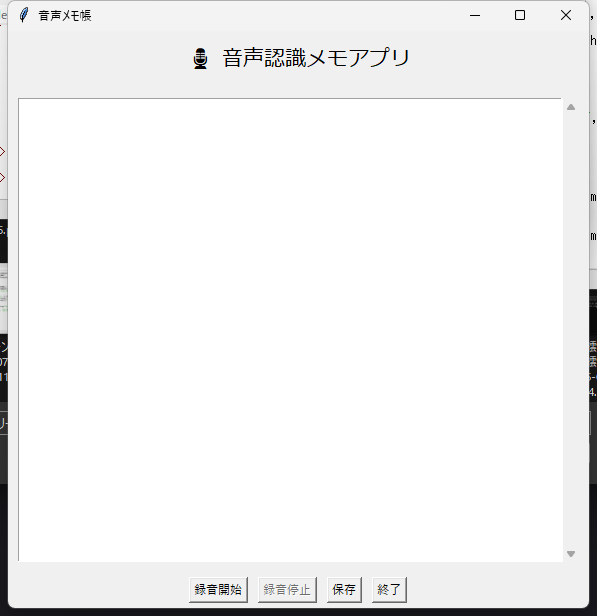Click the scrollbar up arrow
The image size is (597, 616).
(x=571, y=107)
